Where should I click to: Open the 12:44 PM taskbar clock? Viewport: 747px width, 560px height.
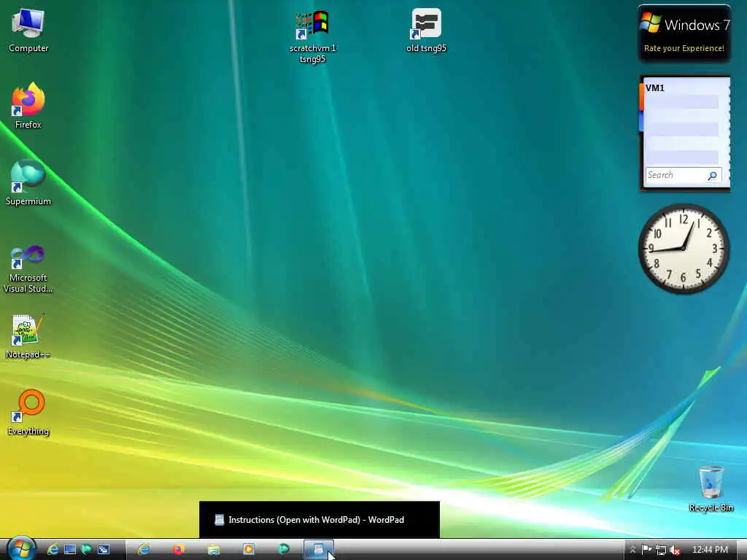[710, 550]
